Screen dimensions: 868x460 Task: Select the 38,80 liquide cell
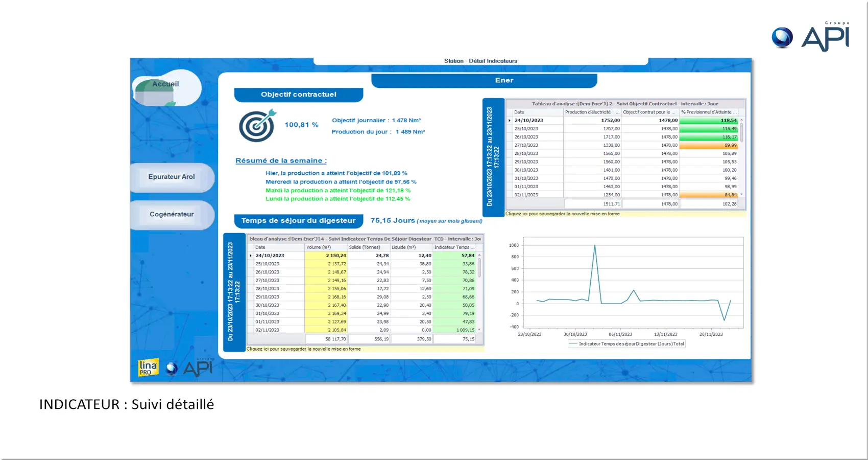[412, 264]
